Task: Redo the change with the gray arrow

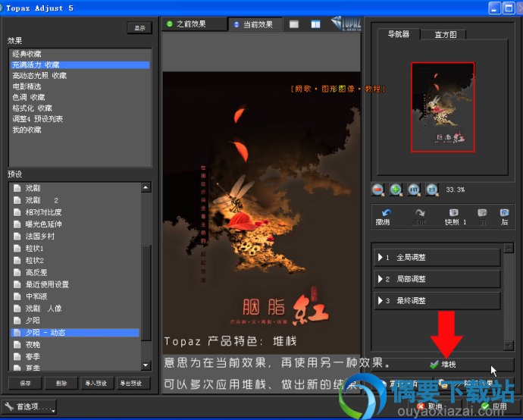Action: pyautogui.click(x=419, y=217)
